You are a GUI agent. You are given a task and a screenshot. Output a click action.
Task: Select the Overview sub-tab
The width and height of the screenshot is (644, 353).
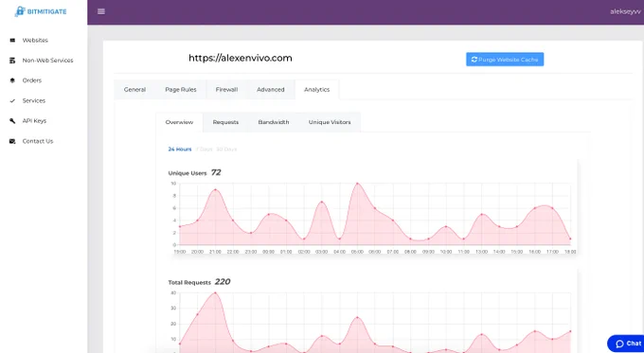179,122
